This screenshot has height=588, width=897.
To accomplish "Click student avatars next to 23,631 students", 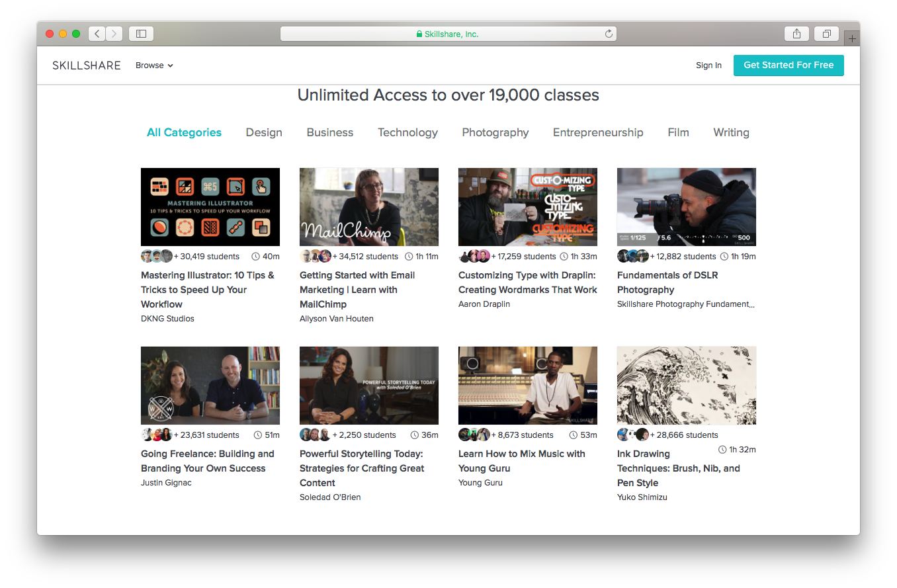I will 157,435.
